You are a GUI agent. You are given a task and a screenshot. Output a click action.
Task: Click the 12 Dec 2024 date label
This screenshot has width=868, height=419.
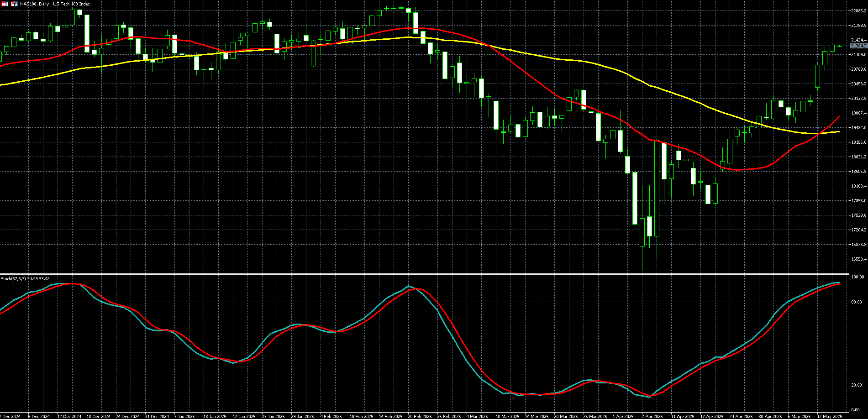tap(69, 416)
